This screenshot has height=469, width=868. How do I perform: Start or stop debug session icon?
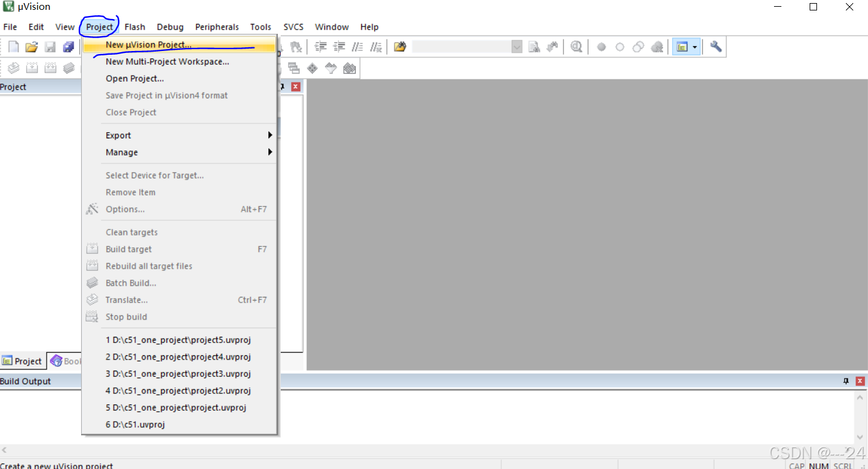pyautogui.click(x=576, y=47)
